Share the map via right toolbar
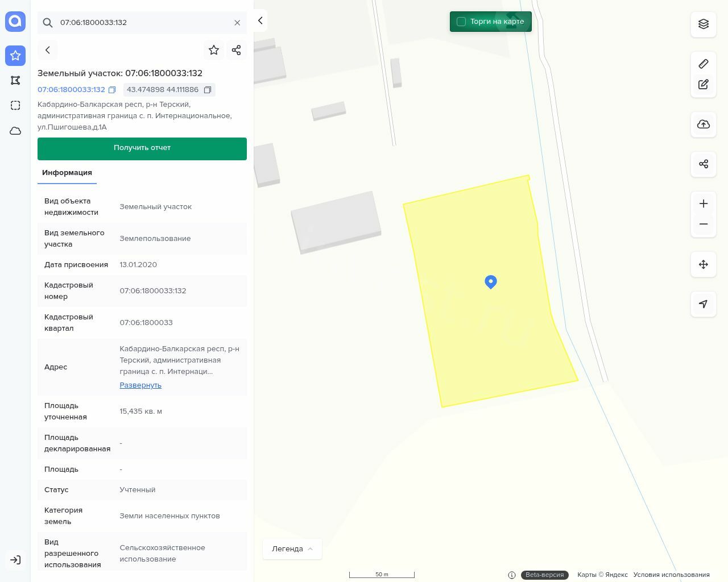The width and height of the screenshot is (728, 582). coord(704,164)
